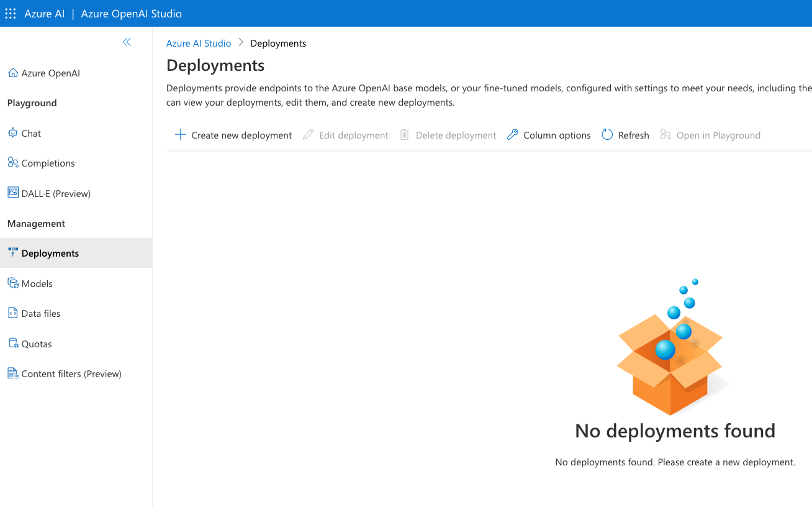Click Delete deployment button
Viewport: 812px width, 507px height.
coord(448,135)
